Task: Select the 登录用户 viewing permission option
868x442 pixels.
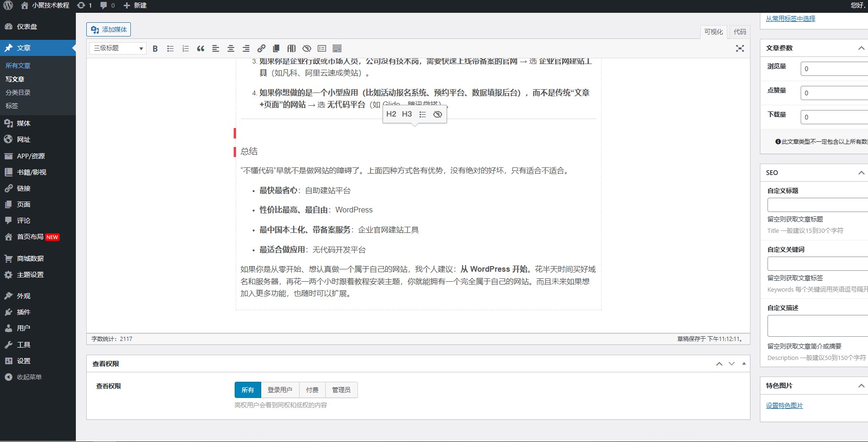Action: [x=280, y=389]
